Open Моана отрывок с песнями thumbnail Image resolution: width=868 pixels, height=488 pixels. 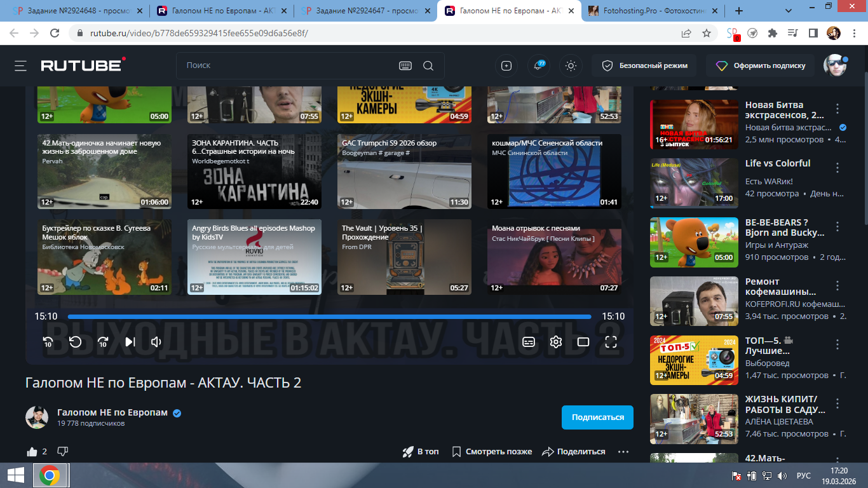553,257
